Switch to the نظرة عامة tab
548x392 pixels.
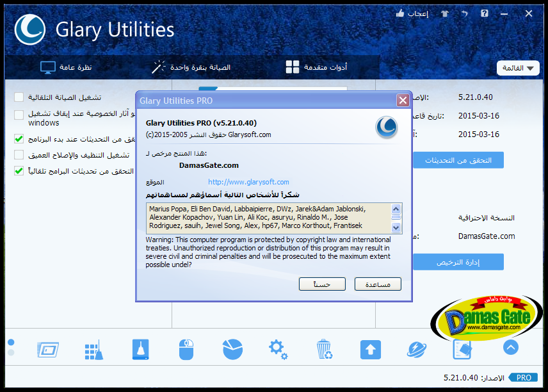(x=66, y=67)
